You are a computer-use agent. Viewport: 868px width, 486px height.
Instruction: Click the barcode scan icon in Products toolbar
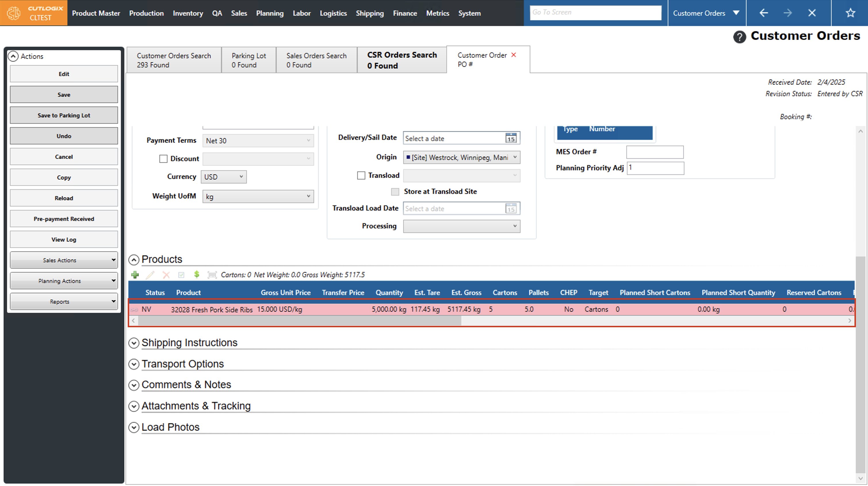(x=212, y=275)
